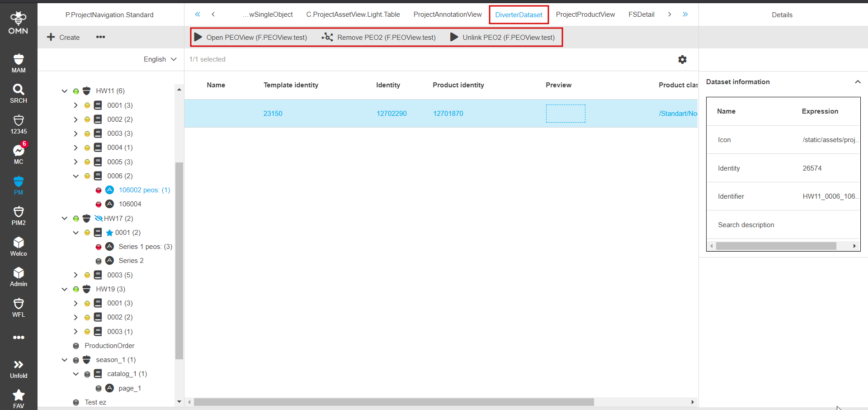The width and height of the screenshot is (868, 410).
Task: Collapse the HW11 tree node
Action: pyautogui.click(x=65, y=91)
